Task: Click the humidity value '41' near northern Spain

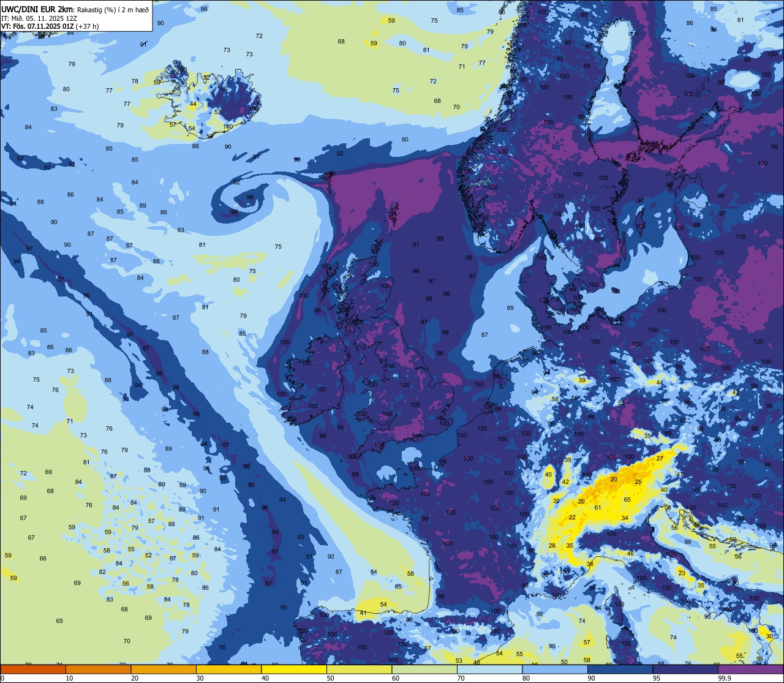Action: [x=363, y=613]
